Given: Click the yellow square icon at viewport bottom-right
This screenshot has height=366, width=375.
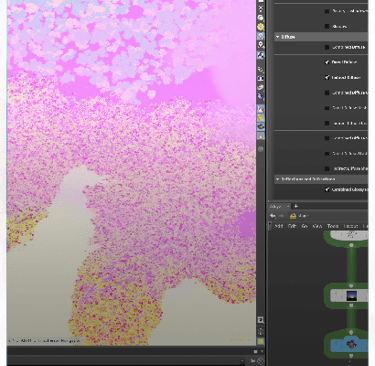Looking at the screenshot, I should (261, 341).
